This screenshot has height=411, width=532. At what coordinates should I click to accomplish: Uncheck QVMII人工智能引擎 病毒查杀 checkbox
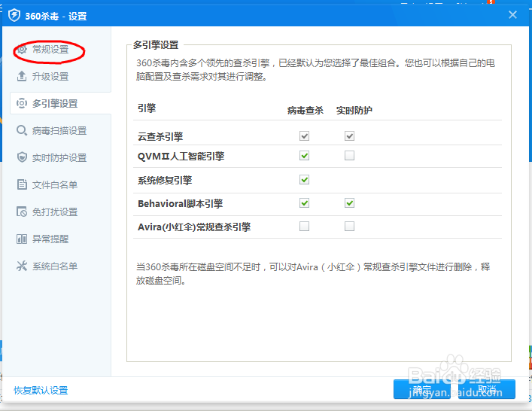[x=304, y=156]
